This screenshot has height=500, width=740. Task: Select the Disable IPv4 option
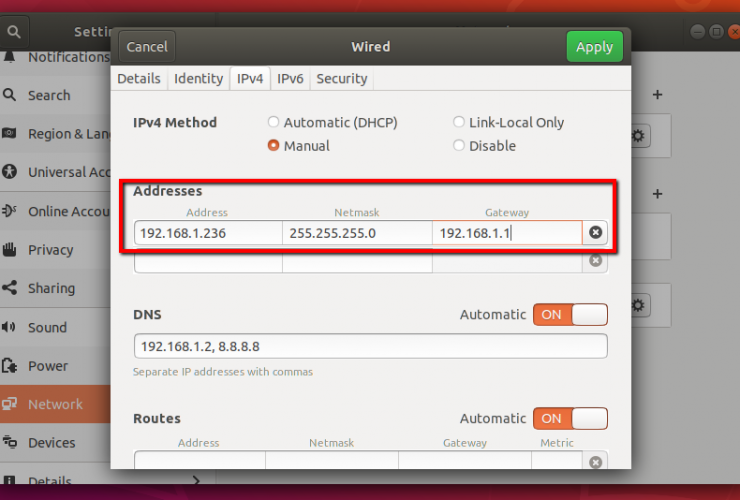pyautogui.click(x=459, y=146)
